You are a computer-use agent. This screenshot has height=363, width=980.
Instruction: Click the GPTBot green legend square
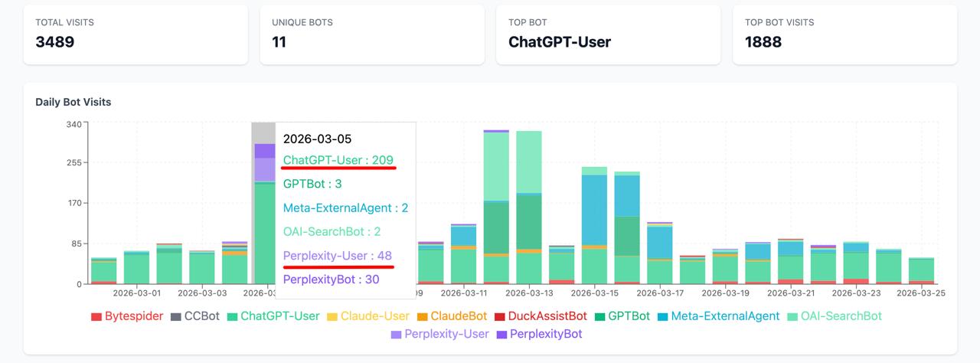click(600, 316)
